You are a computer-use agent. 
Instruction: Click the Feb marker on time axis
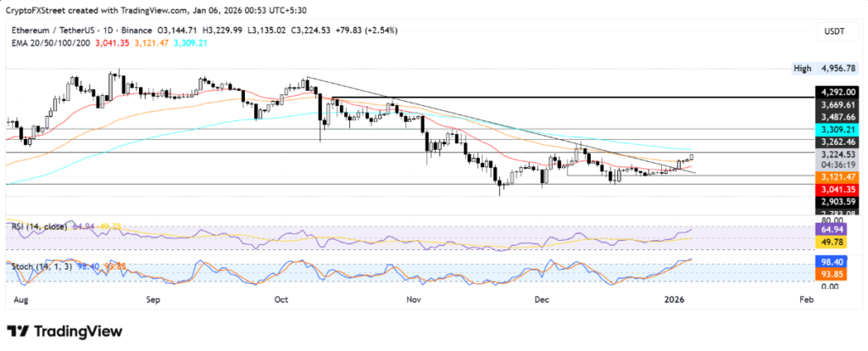[x=806, y=299]
